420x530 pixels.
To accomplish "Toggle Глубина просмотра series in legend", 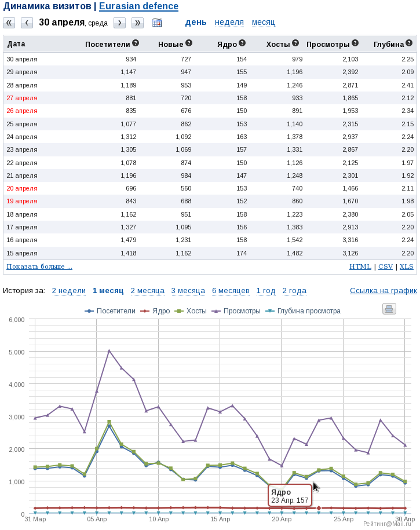I will click(x=303, y=311).
